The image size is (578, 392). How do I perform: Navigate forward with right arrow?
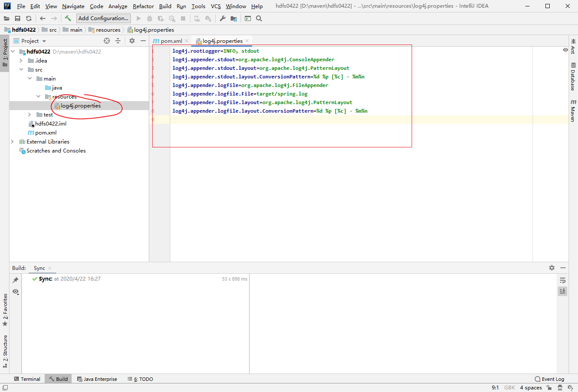pyautogui.click(x=54, y=18)
